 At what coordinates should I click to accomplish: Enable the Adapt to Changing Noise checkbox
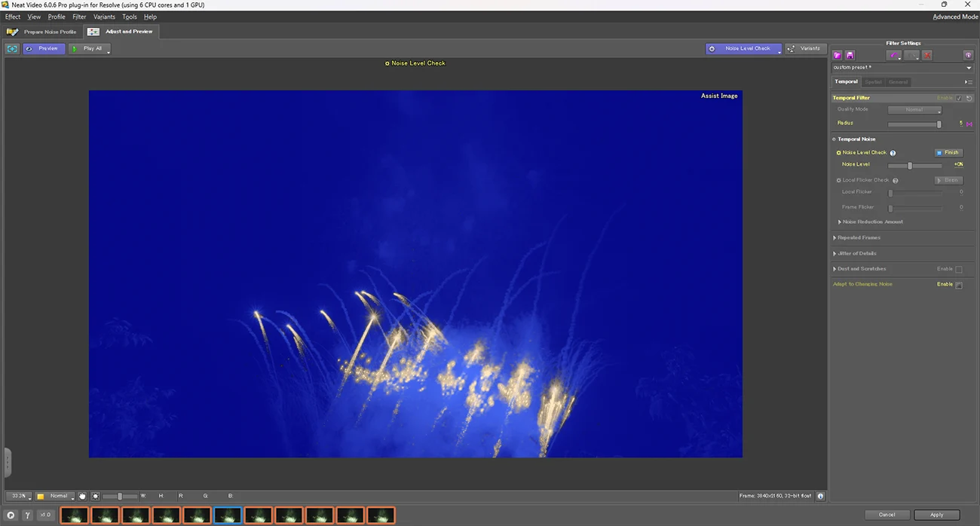click(959, 286)
